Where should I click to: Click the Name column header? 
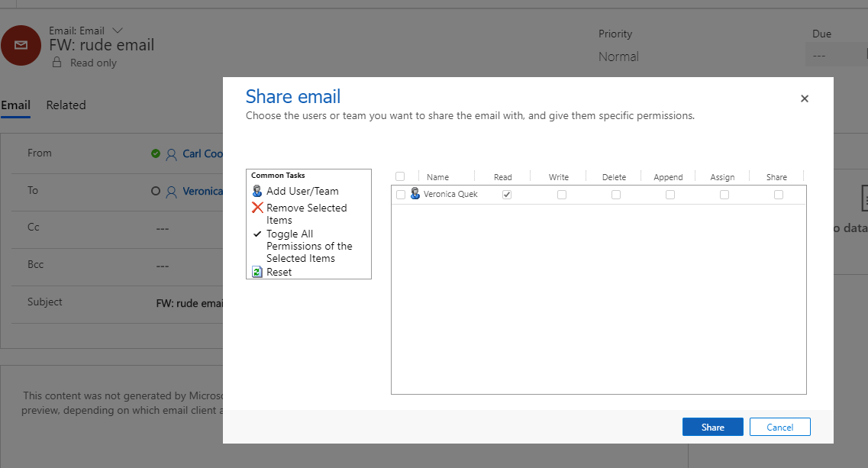[x=437, y=177]
